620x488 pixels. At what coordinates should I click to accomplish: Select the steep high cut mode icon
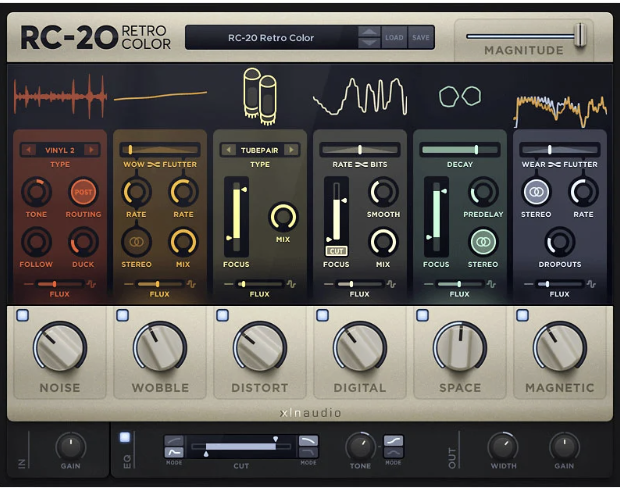click(308, 452)
